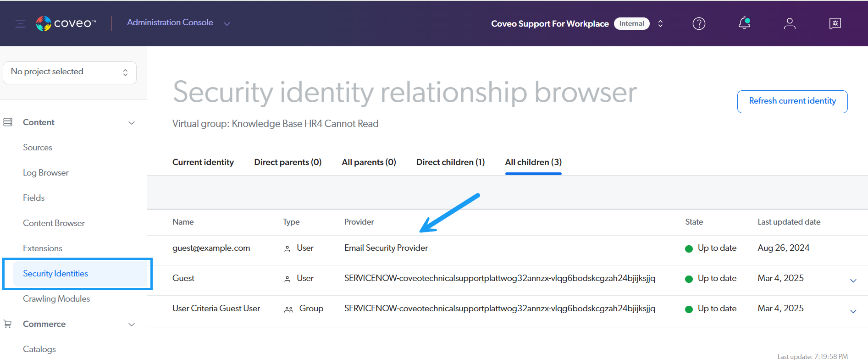
Task: Click the group type icon in User Criteria Guest User row
Action: point(288,309)
